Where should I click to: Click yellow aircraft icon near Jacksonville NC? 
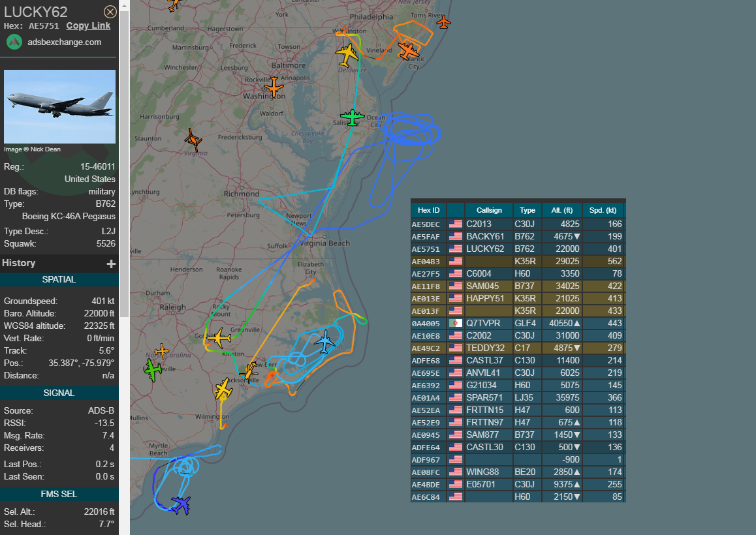point(224,389)
